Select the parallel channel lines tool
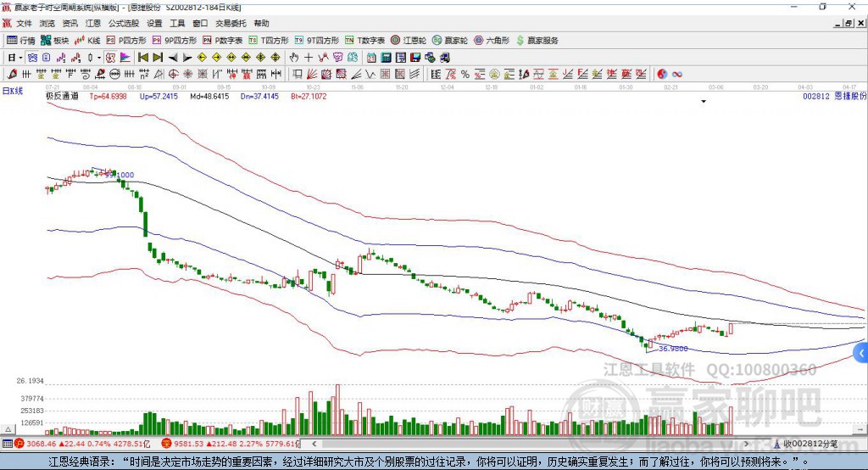The height and width of the screenshot is (470, 868). pos(415,74)
